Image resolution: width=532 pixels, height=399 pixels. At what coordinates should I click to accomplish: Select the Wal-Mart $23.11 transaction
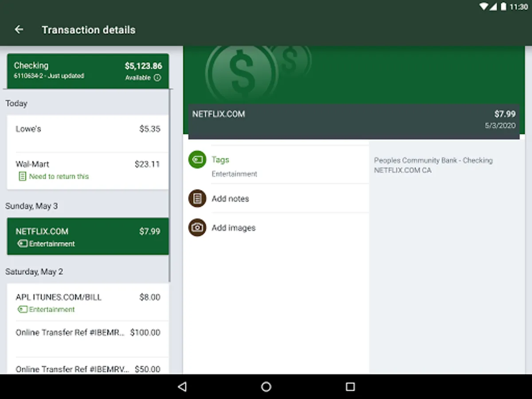(88, 171)
